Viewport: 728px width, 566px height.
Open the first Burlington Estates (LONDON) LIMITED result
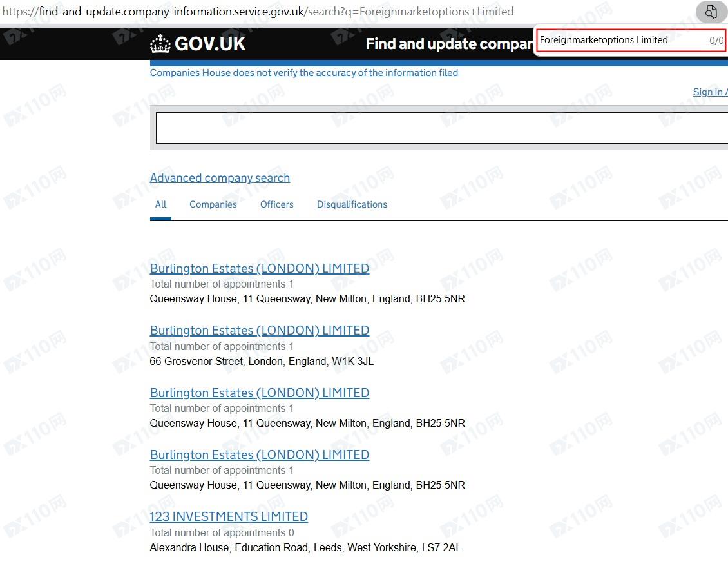(x=259, y=268)
